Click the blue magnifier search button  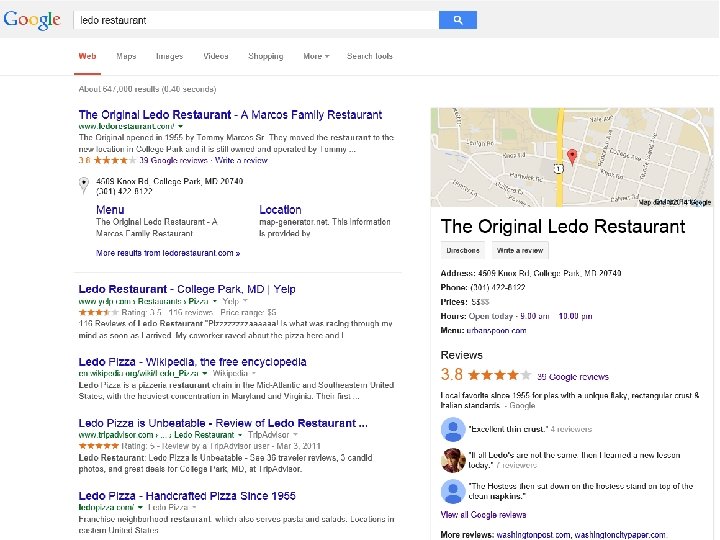tap(457, 20)
